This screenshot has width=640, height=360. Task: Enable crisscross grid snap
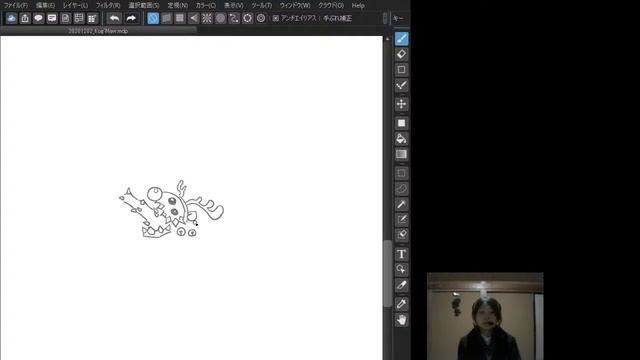180,18
